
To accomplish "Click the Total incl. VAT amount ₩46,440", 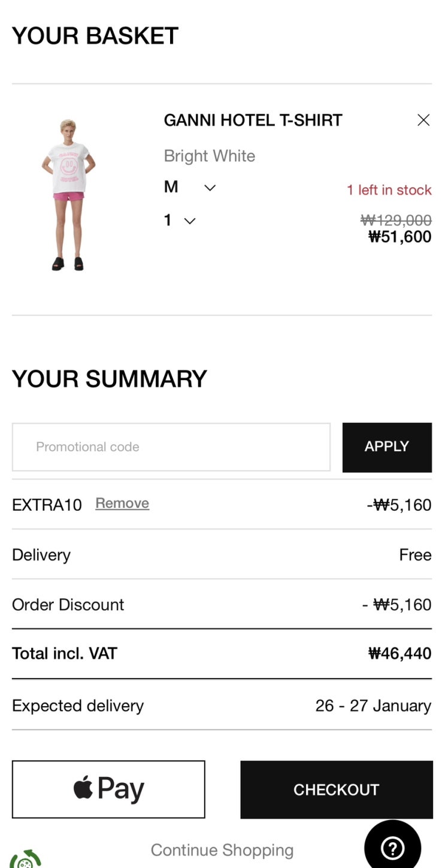I will [399, 653].
